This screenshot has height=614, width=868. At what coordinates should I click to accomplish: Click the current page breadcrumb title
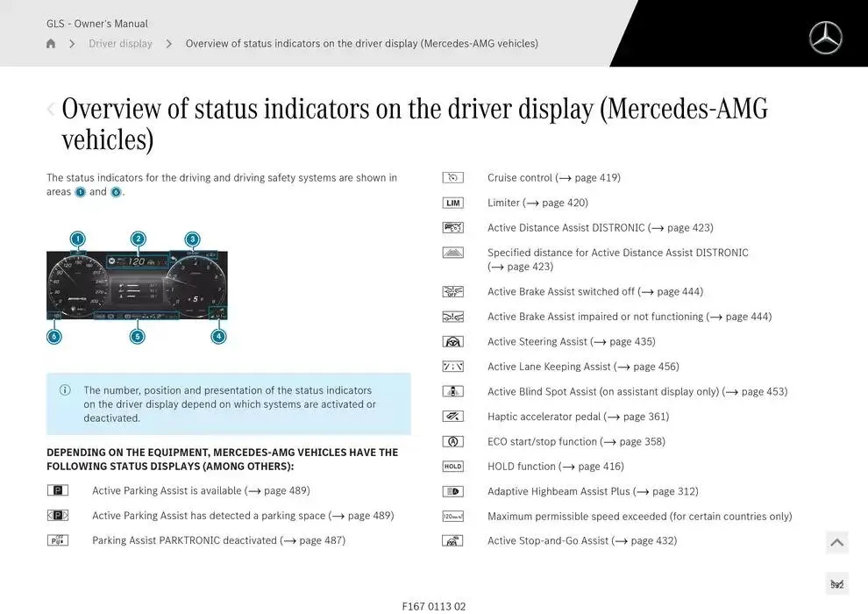361,43
